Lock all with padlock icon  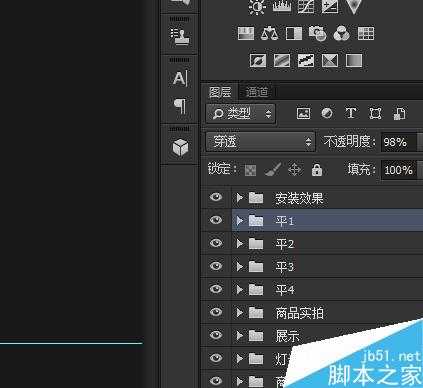[x=317, y=169]
